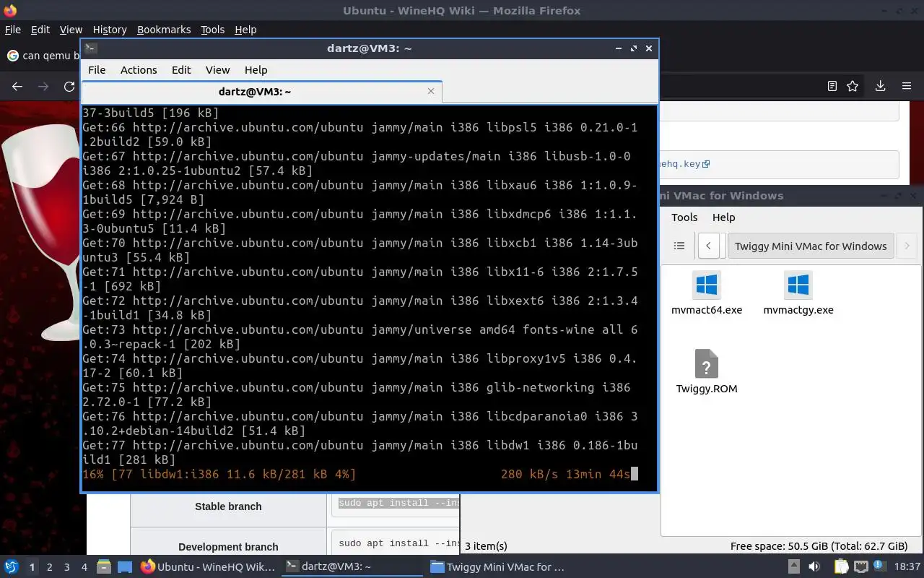The height and width of the screenshot is (578, 924).
Task: Bookmark this page with the star icon
Action: (853, 86)
